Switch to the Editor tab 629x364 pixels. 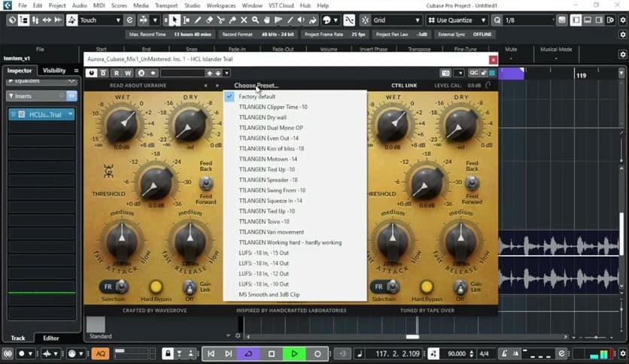coord(51,338)
